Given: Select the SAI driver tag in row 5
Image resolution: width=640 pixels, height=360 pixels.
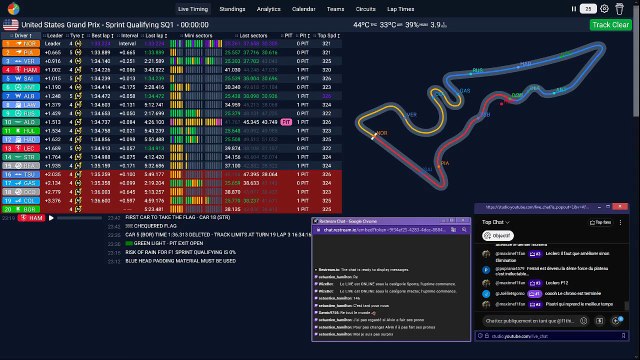Looking at the screenshot, I should [21, 78].
